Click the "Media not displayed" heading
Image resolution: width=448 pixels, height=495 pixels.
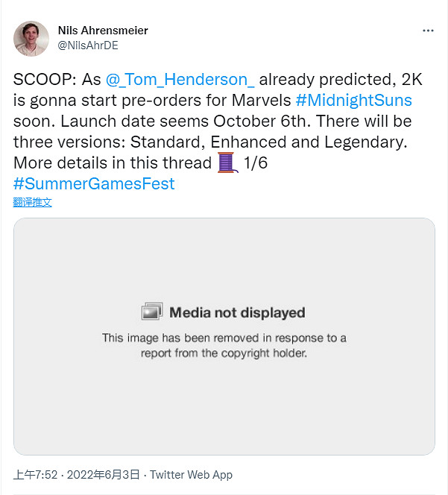pyautogui.click(x=237, y=312)
